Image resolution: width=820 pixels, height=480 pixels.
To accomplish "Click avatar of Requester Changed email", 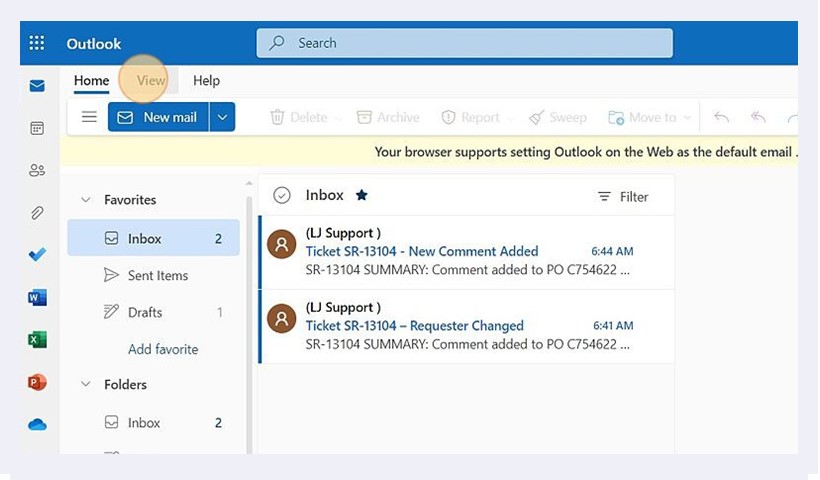I will click(x=281, y=318).
